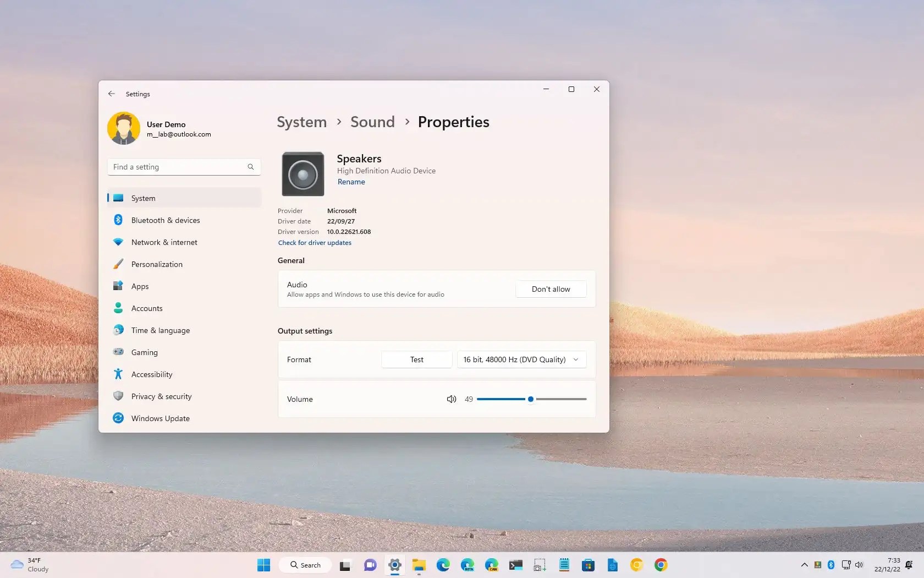
Task: Open Windows Terminal from taskbar
Action: coord(515,565)
